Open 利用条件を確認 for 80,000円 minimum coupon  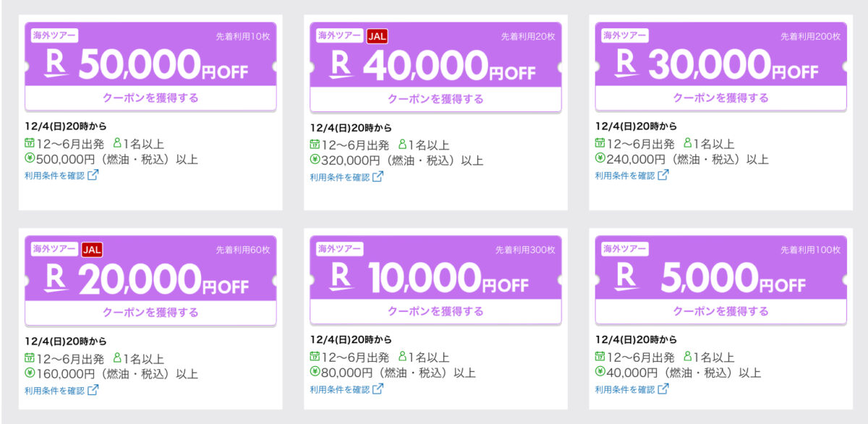click(x=340, y=390)
